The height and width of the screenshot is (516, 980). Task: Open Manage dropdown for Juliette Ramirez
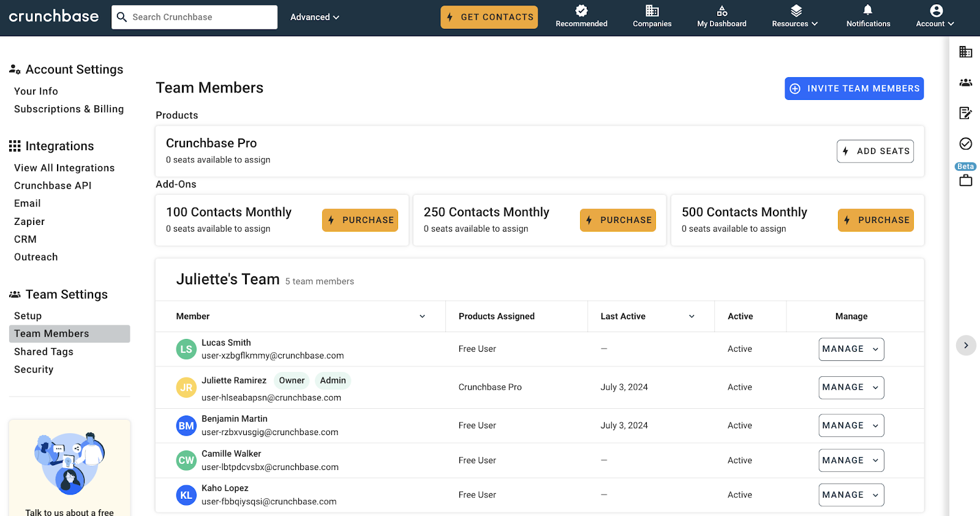pyautogui.click(x=851, y=387)
